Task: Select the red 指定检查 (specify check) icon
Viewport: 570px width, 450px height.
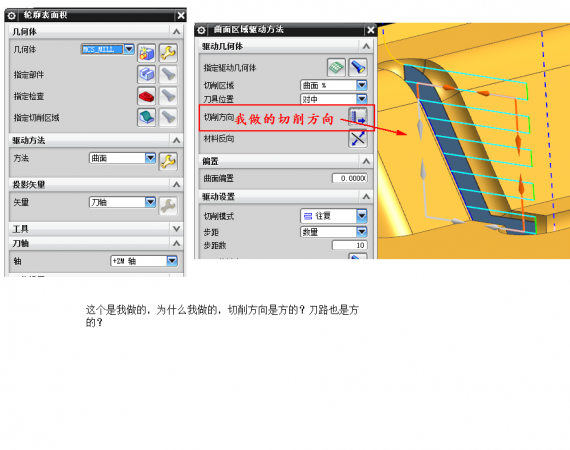Action: [x=146, y=96]
